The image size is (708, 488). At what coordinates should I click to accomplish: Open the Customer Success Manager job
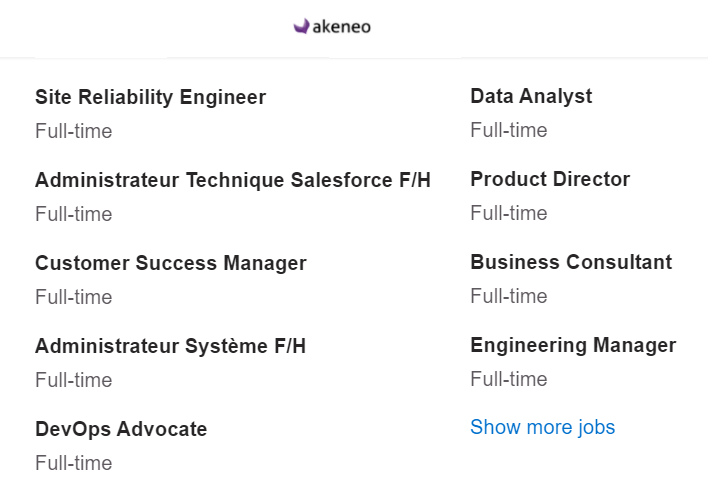[171, 263]
